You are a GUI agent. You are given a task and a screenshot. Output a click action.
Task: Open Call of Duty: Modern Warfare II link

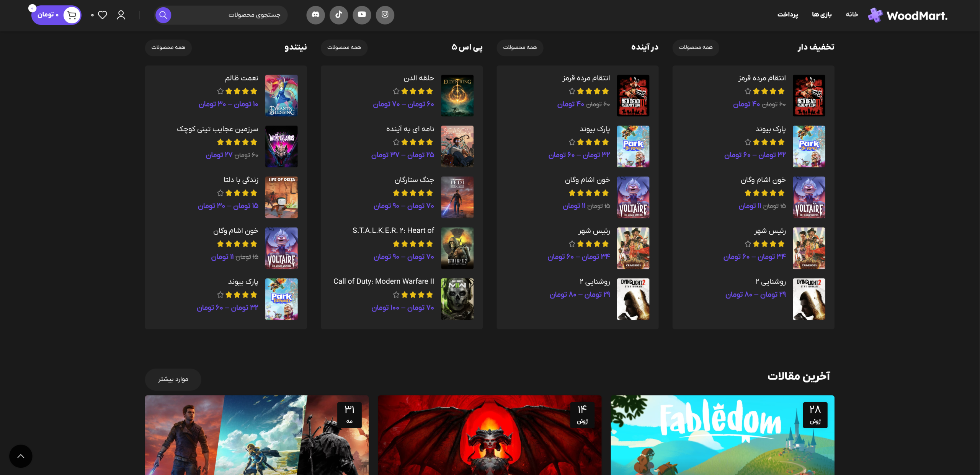pyautogui.click(x=384, y=281)
